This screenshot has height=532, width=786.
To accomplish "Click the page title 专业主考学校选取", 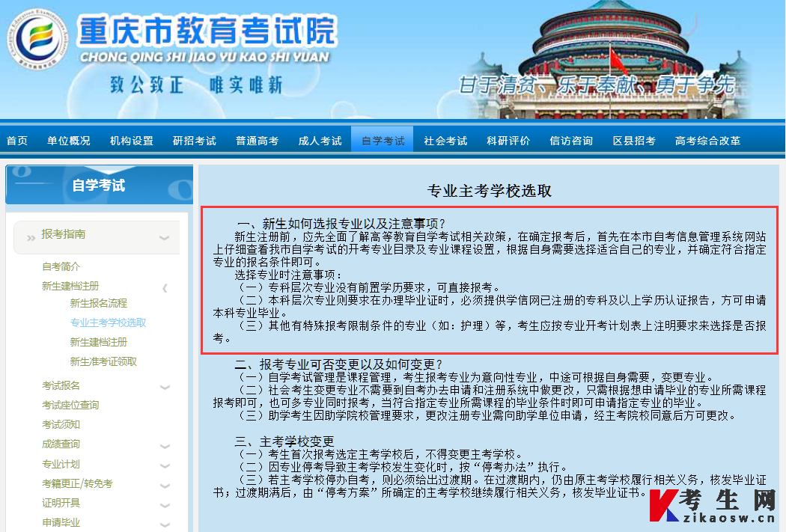I will pyautogui.click(x=490, y=191).
